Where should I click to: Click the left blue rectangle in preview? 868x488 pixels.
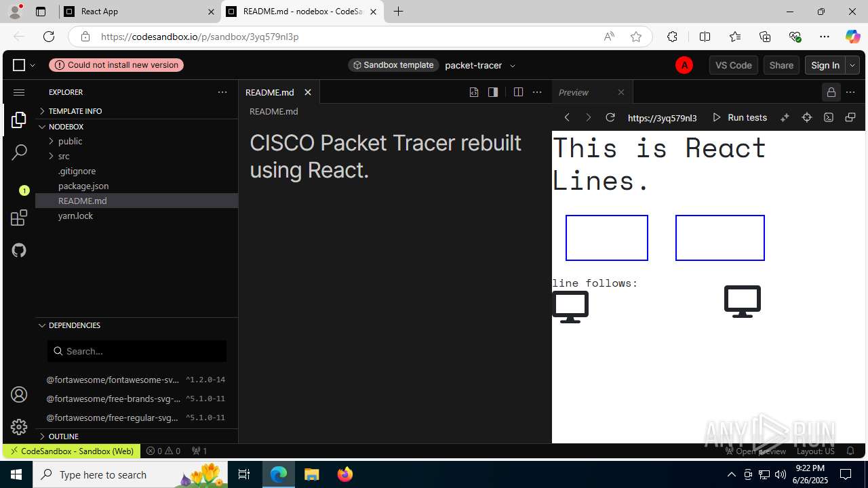(607, 238)
